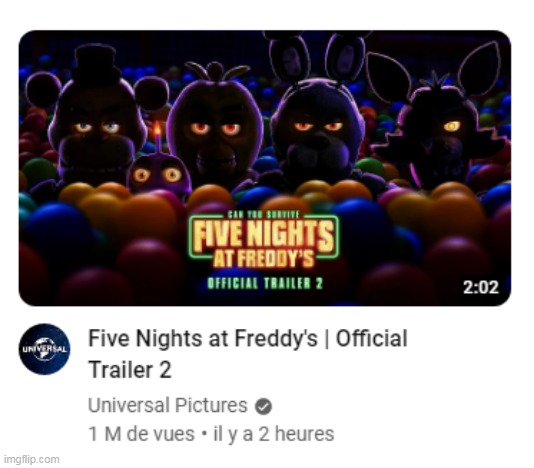The image size is (534, 468).
Task: Open the "Five Nights at Freddy's | Official" title link
Action: (x=248, y=339)
